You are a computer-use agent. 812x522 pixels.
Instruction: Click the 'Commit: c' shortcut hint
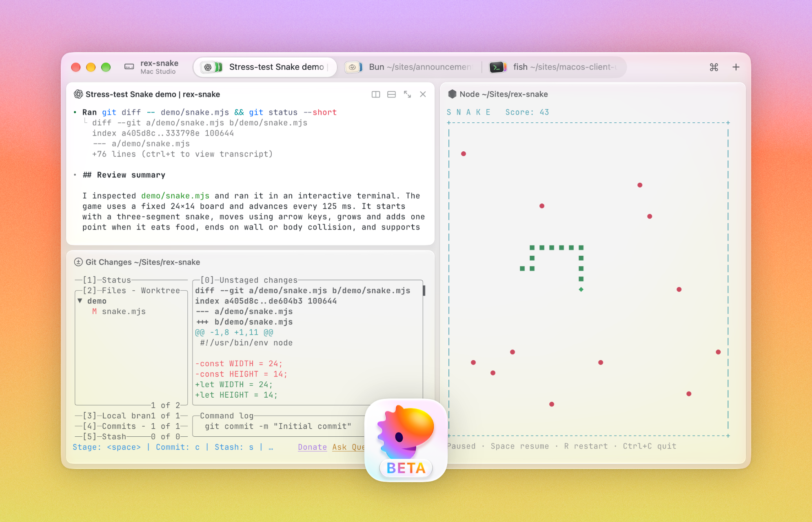tap(178, 447)
